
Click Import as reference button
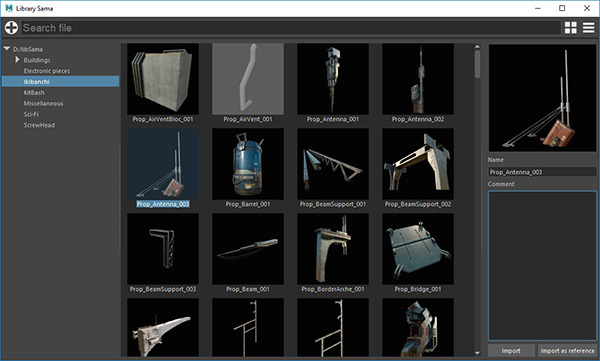point(567,350)
